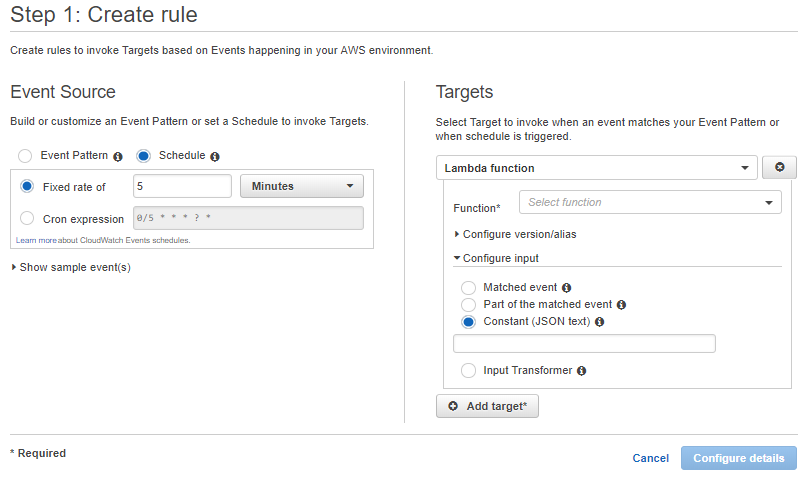Click the info icon next to Matched event
Image resolution: width=807 pixels, height=481 pixels.
(567, 288)
